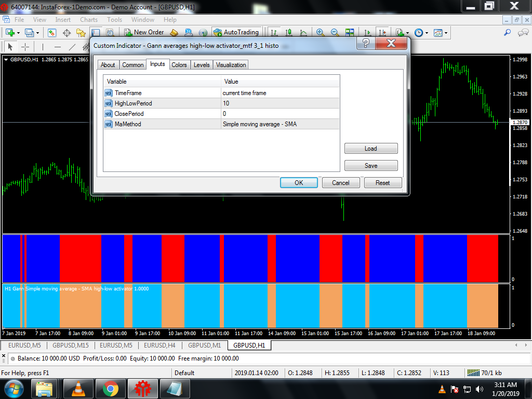Switch chart to Candlesticks display mode

click(x=288, y=33)
